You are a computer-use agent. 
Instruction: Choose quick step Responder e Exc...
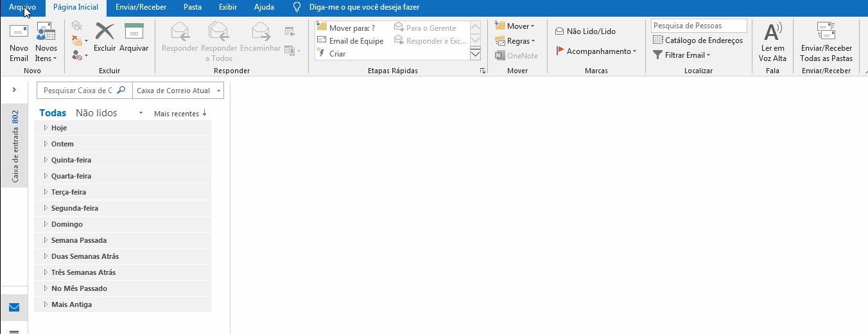coord(430,40)
